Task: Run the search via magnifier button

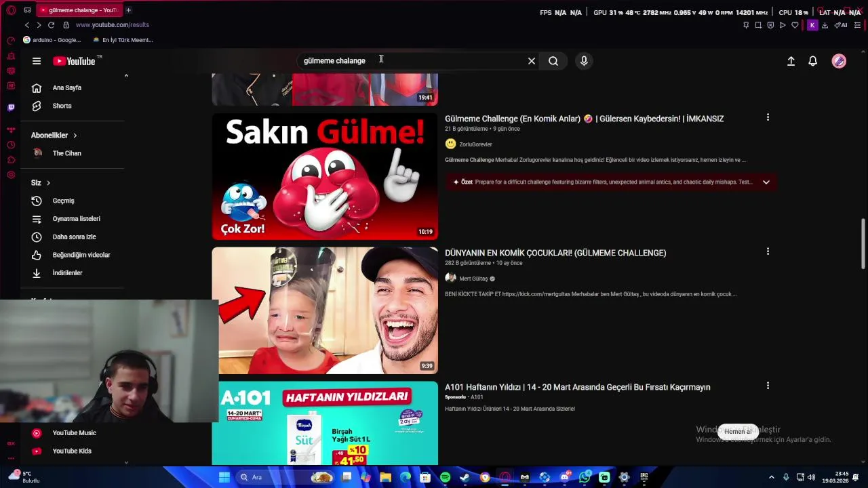Action: coord(553,61)
